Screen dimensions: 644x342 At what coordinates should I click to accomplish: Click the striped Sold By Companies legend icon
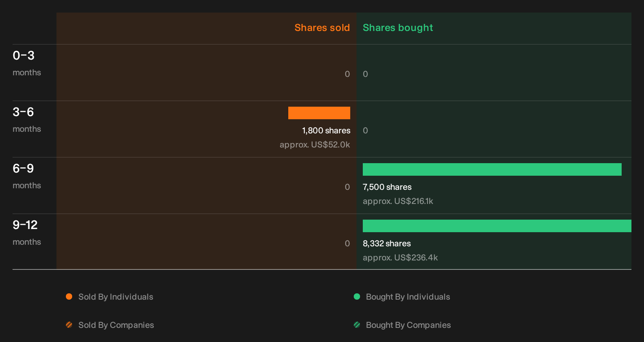click(x=69, y=325)
